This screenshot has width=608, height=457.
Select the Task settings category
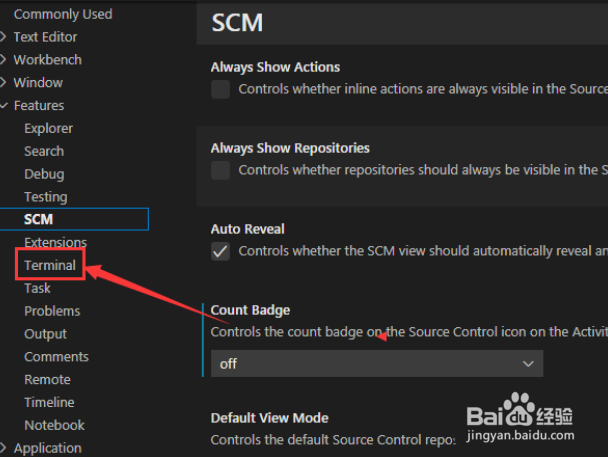(x=37, y=288)
